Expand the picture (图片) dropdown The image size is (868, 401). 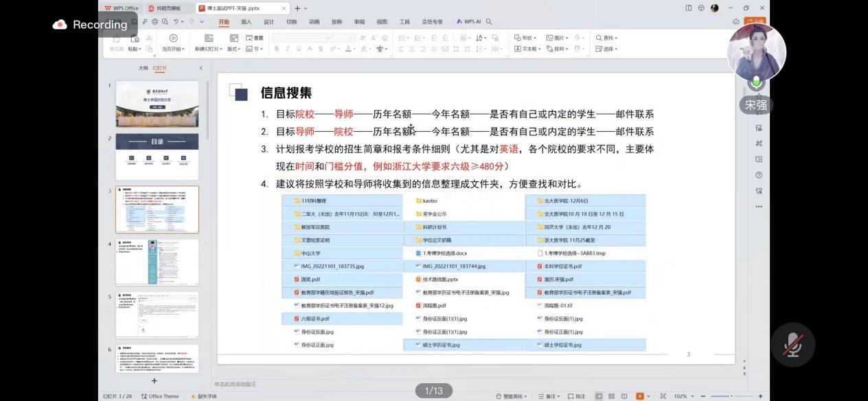pyautogui.click(x=558, y=38)
